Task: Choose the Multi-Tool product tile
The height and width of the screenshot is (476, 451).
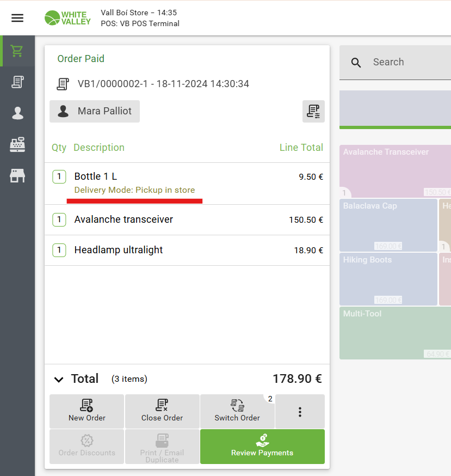Action: click(395, 333)
